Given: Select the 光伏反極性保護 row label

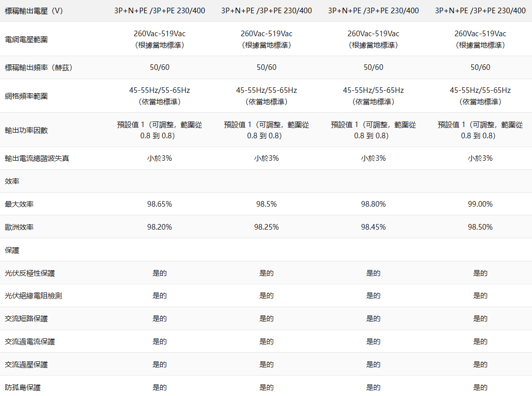Looking at the screenshot, I should (30, 273).
